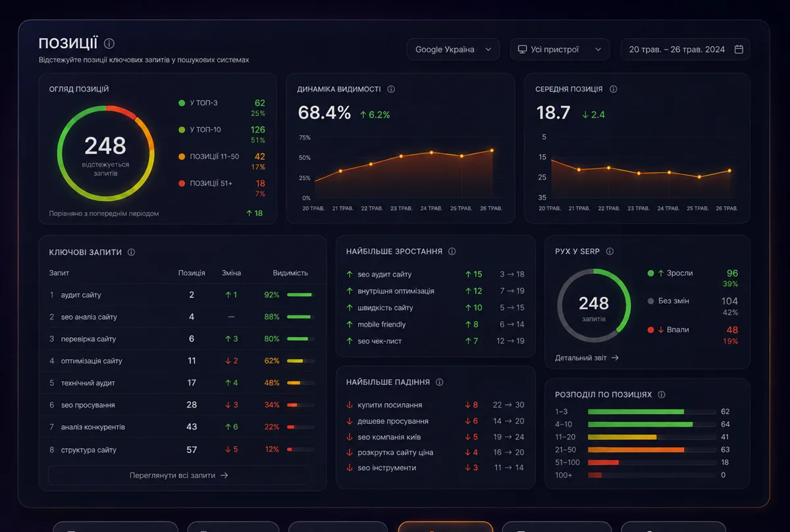Screen dimensions: 790x532
Task: Click Запит column header
Action: point(59,273)
